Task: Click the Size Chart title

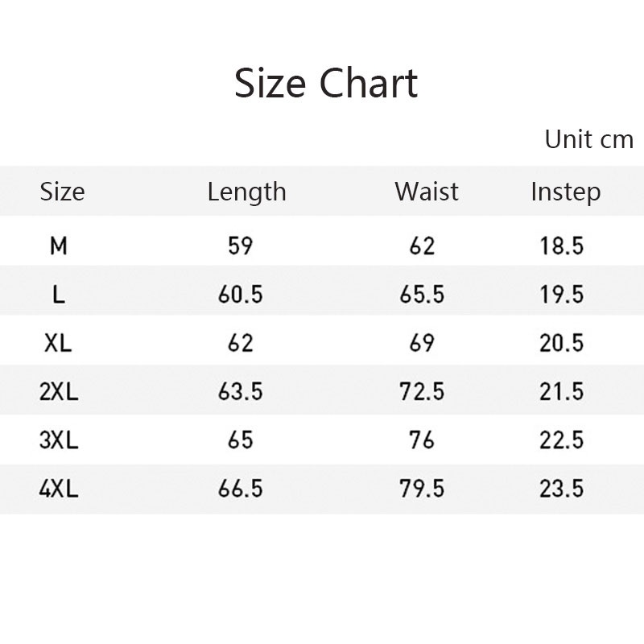Action: click(x=326, y=83)
